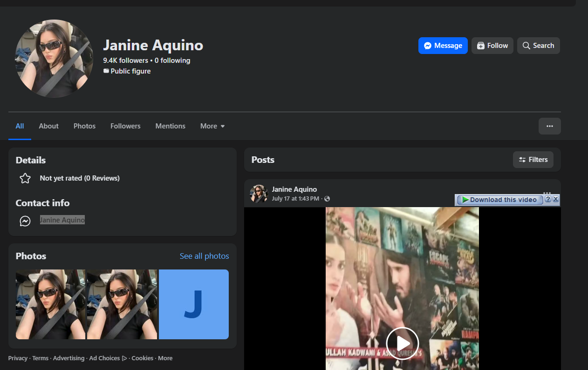The height and width of the screenshot is (370, 588).
Task: Open Janine Aquino Messenger contact link
Action: click(x=62, y=220)
